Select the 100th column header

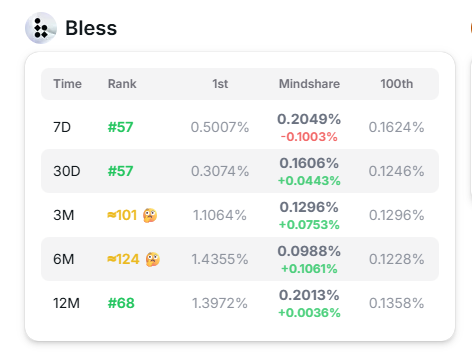[x=397, y=84]
